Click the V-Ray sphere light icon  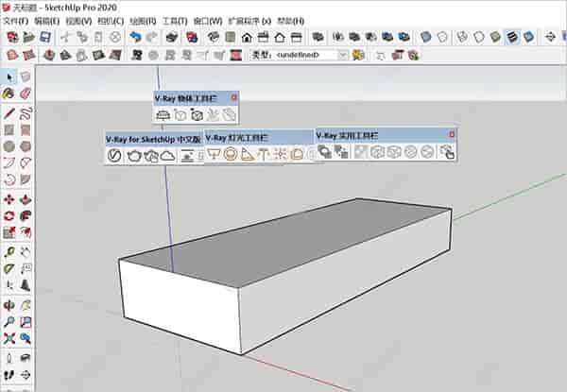(x=230, y=154)
